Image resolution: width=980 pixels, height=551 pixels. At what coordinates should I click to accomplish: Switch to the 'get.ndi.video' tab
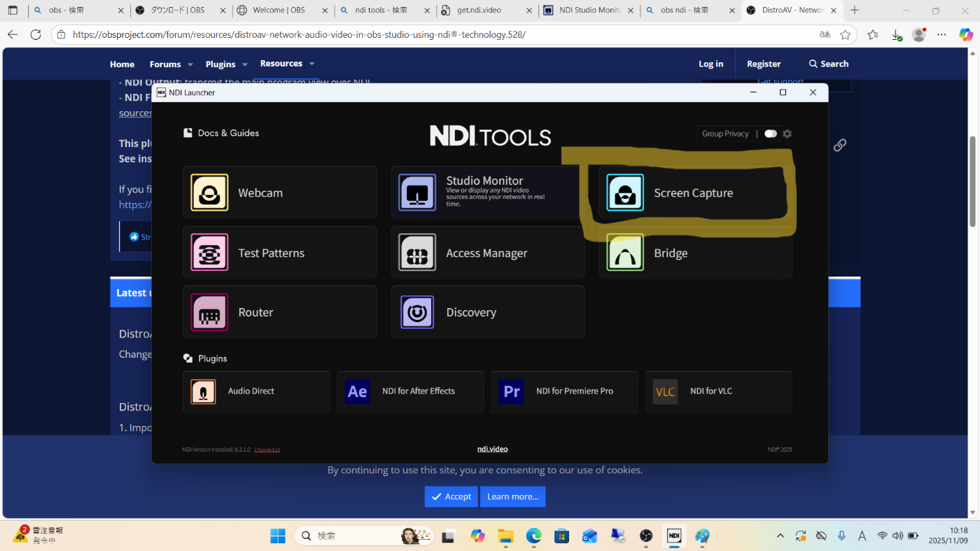pos(487,11)
